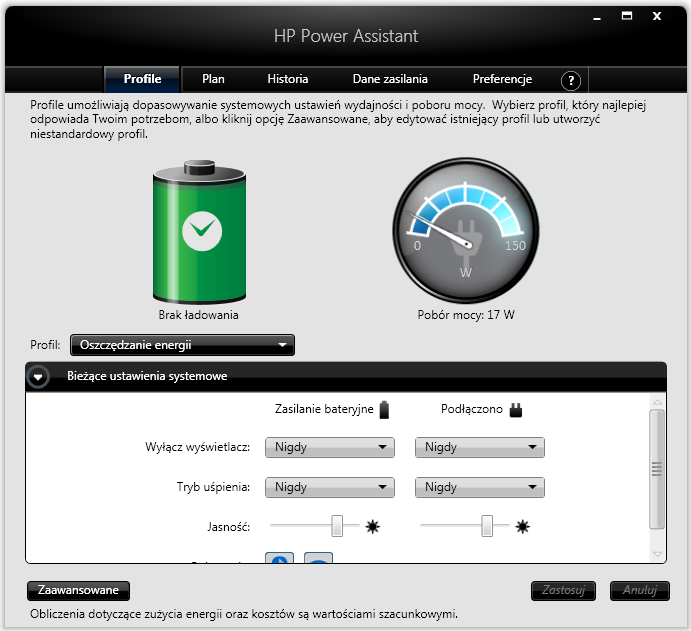Click brightness sun icon for battery power
This screenshot has width=691, height=631.
pyautogui.click(x=372, y=527)
